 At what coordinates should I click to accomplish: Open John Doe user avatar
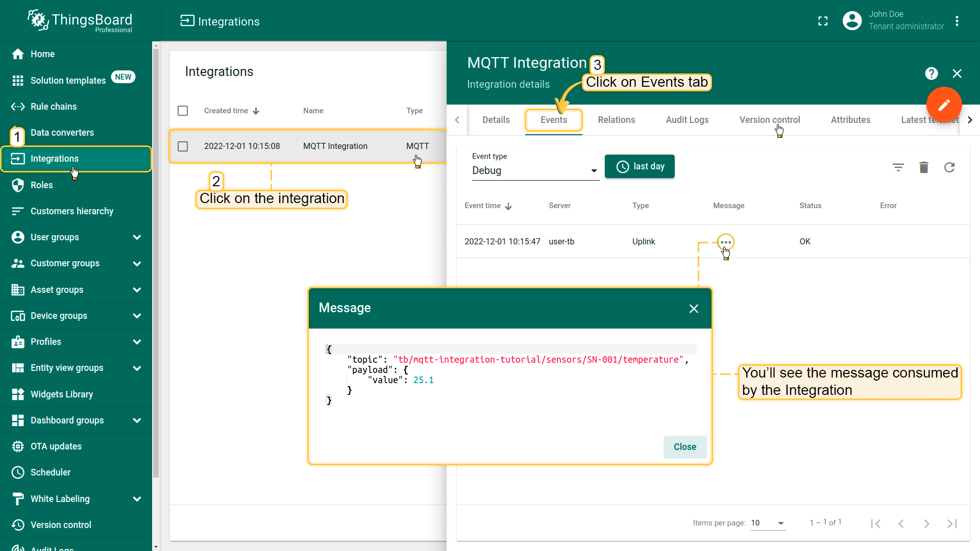(x=852, y=21)
